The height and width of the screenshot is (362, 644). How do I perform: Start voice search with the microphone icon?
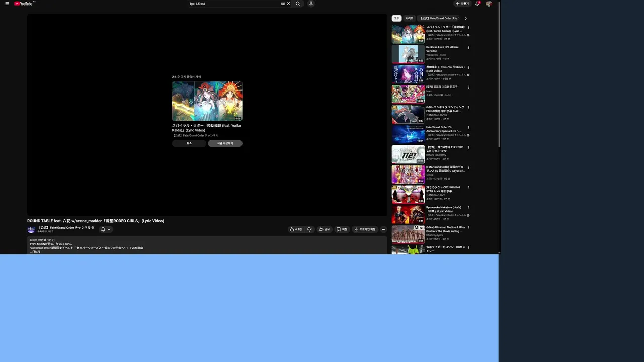click(311, 4)
